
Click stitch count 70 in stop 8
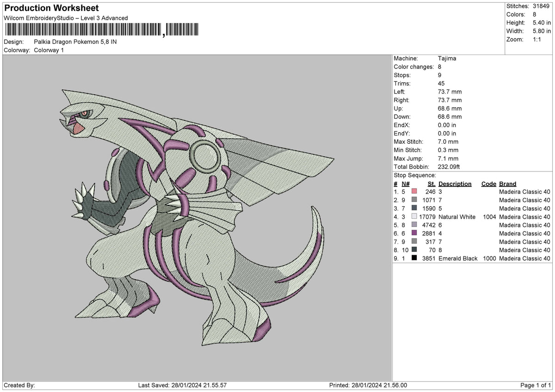(x=432, y=250)
